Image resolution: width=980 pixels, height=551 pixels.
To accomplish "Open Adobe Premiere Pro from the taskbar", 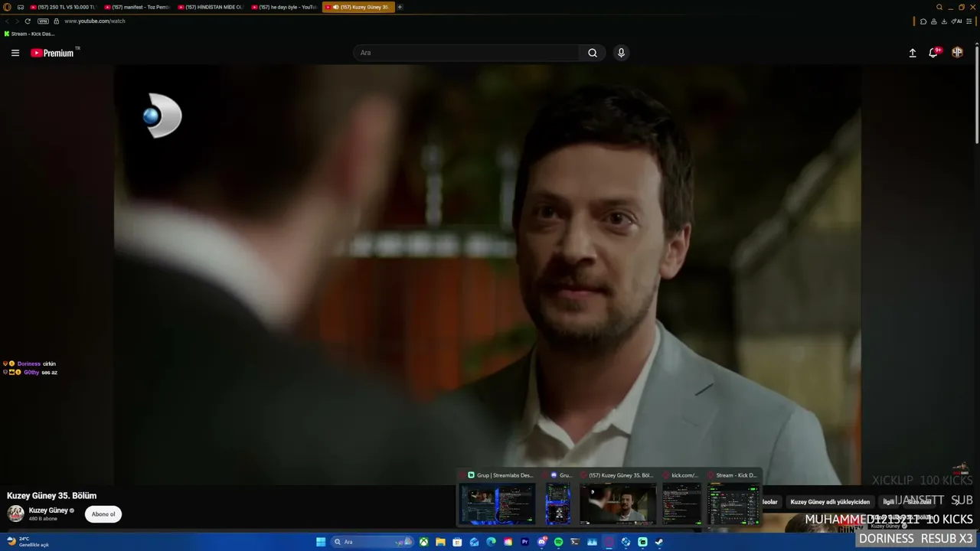I will coord(524,542).
